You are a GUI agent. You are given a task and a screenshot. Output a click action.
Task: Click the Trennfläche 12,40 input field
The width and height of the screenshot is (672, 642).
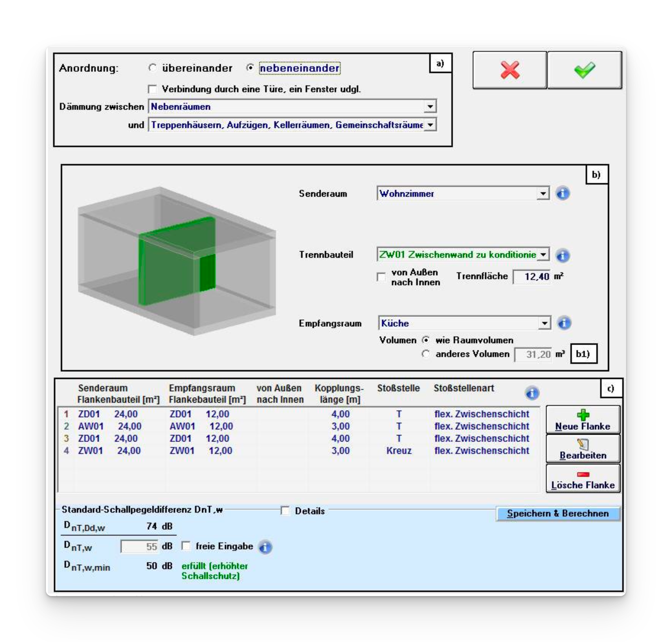tap(532, 276)
